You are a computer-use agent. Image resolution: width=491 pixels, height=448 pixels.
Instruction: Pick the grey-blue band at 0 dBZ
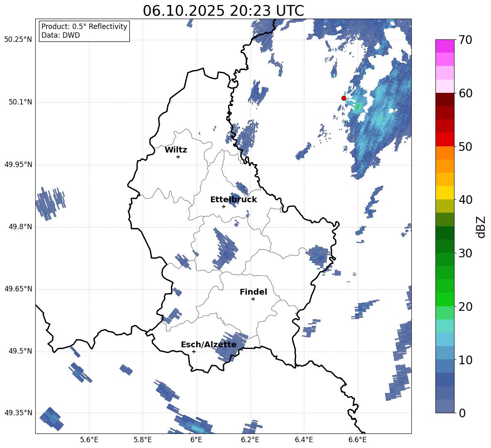click(445, 406)
